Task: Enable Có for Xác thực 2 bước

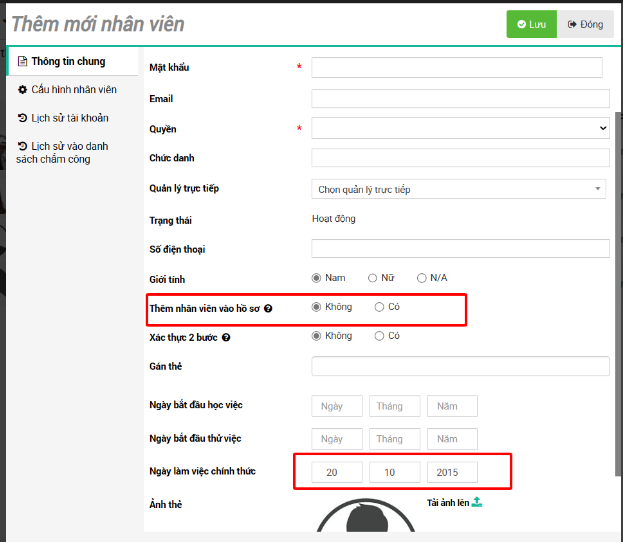Action: click(x=379, y=336)
